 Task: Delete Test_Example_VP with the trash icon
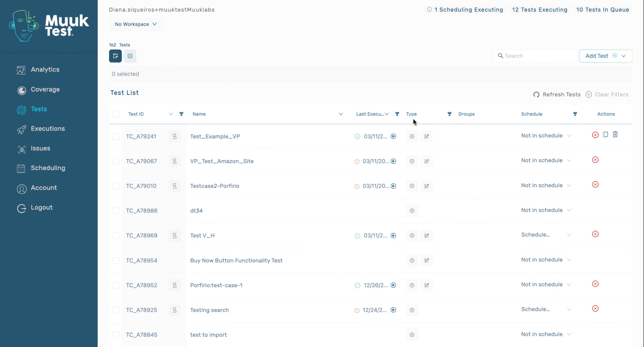(615, 134)
